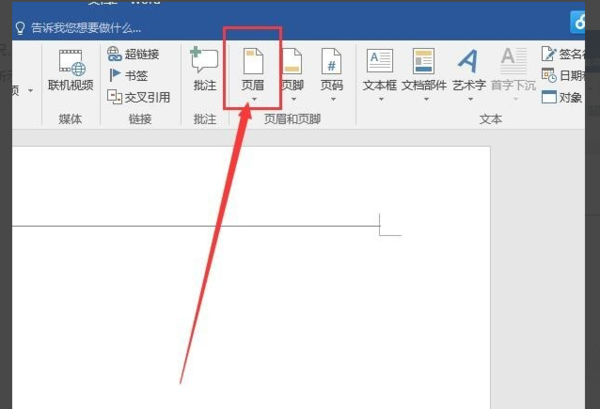Expand the WordArt (艺术字) dropdown arrow

coord(471,99)
